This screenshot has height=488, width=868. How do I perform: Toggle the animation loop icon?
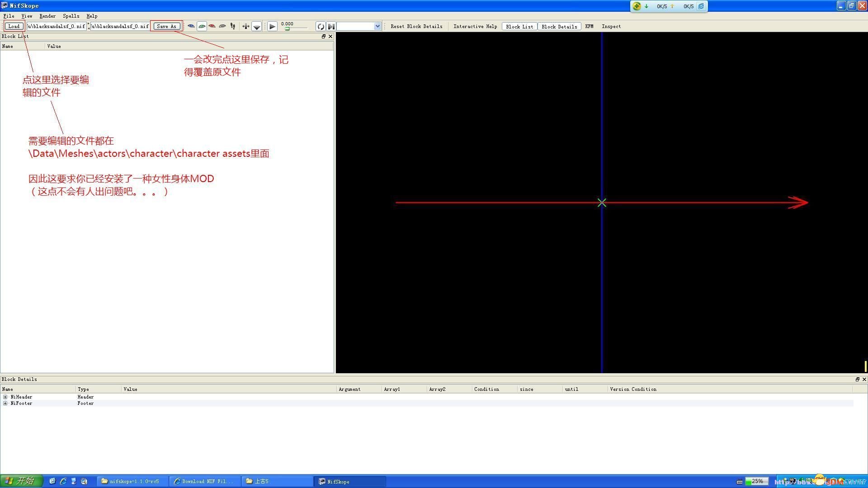tap(321, 27)
